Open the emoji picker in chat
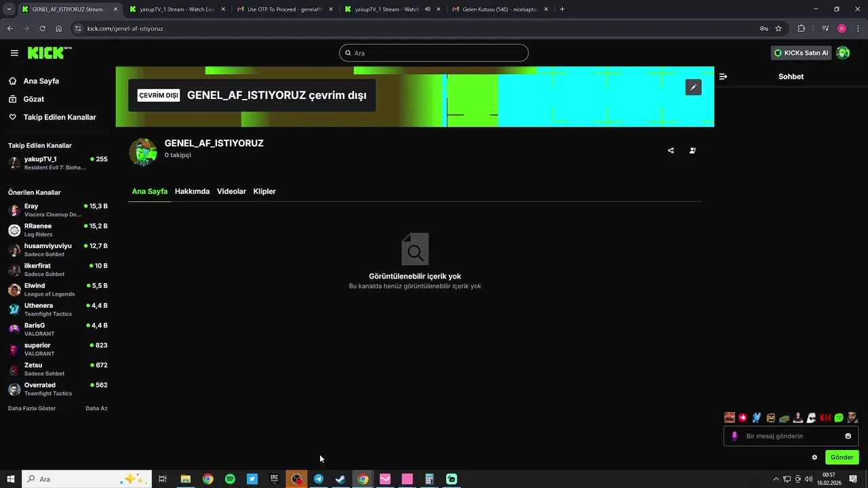 (x=848, y=436)
